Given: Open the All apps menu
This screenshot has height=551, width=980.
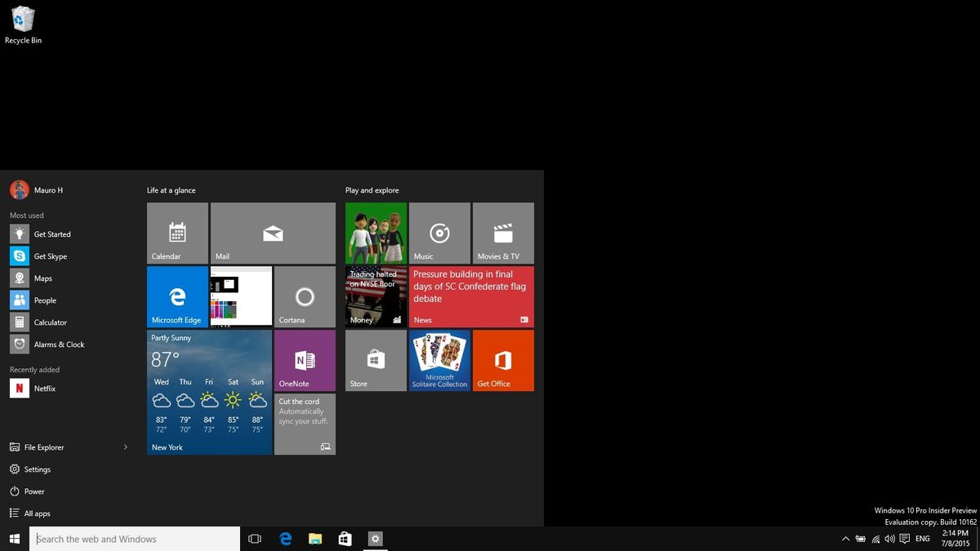Looking at the screenshot, I should pos(38,513).
